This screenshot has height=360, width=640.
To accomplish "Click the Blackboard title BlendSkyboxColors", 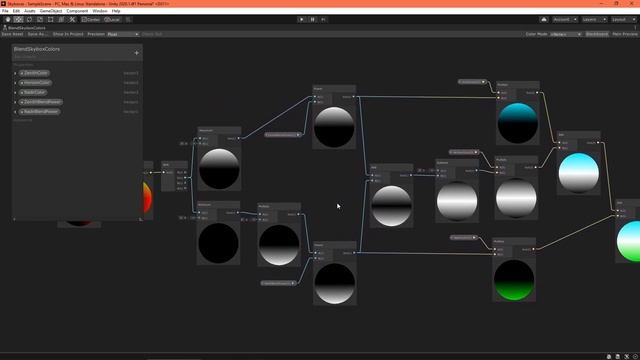I will pyautogui.click(x=37, y=49).
